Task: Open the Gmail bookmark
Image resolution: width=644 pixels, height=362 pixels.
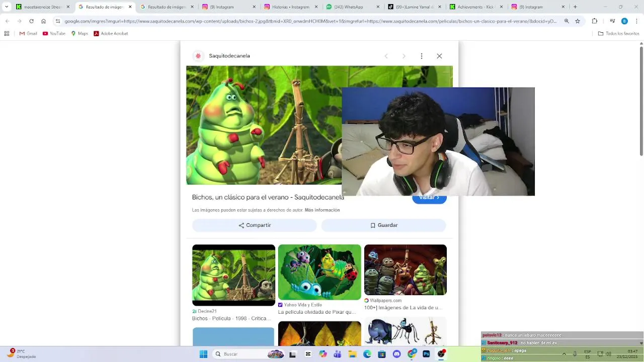Action: [x=28, y=34]
